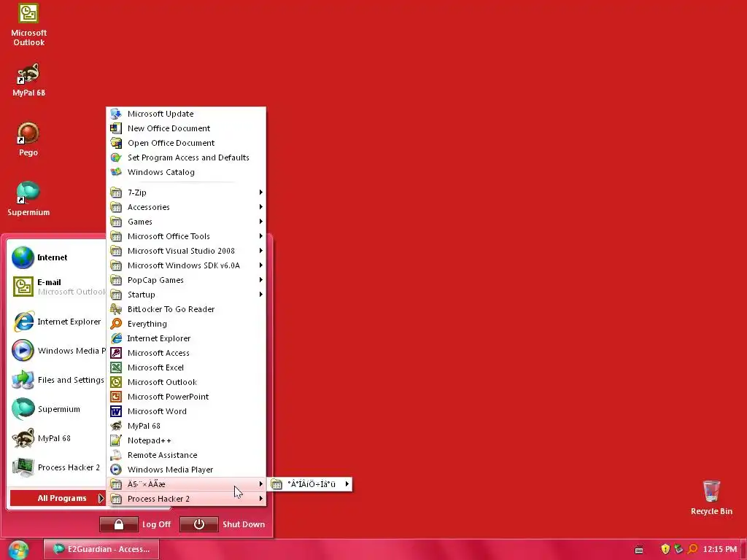Image resolution: width=747 pixels, height=560 pixels.
Task: Click the Notepad++ icon
Action: click(116, 440)
